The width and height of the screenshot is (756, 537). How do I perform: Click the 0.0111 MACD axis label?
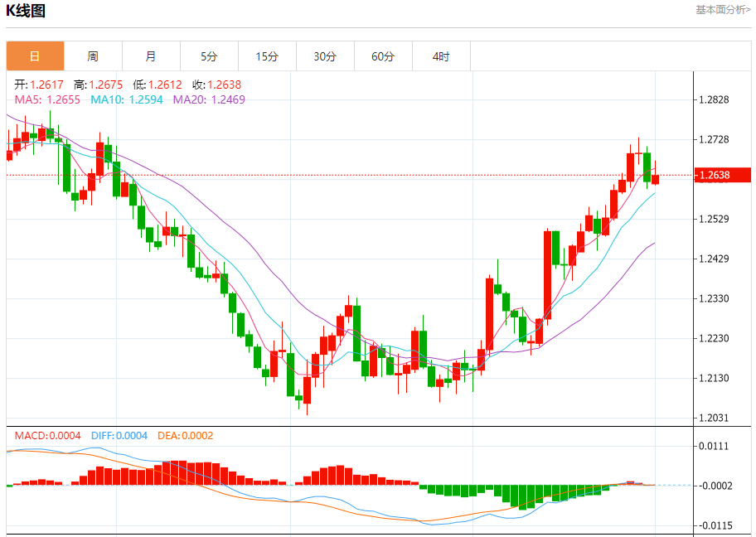714,447
